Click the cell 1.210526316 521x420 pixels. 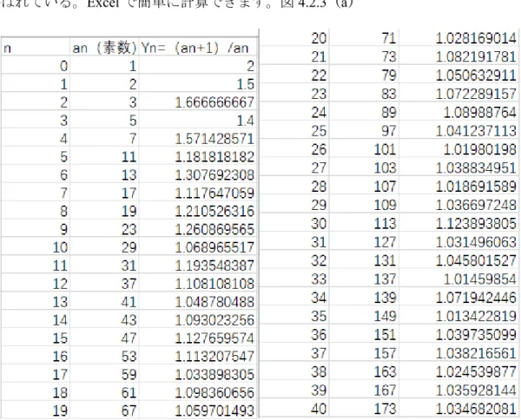(198, 211)
